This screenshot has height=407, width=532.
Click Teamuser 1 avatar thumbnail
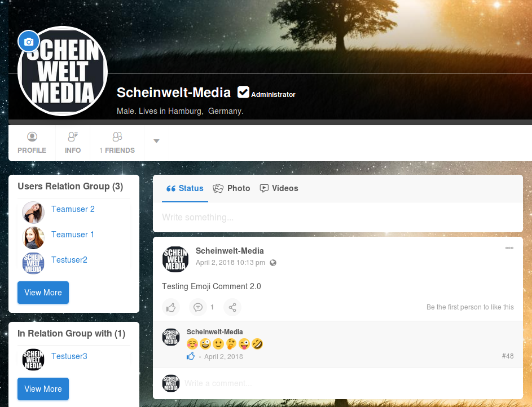[33, 238]
